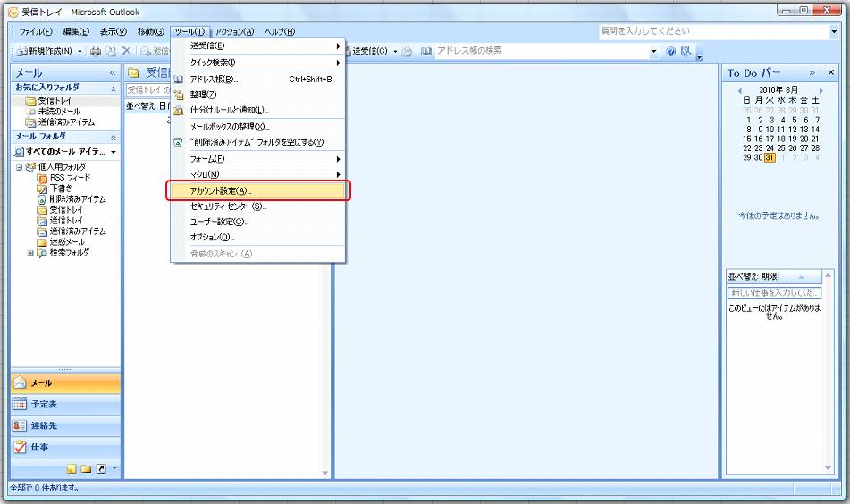
Task: Open the 送受信(C) toolbar dropdown arrow
Action: pos(395,52)
